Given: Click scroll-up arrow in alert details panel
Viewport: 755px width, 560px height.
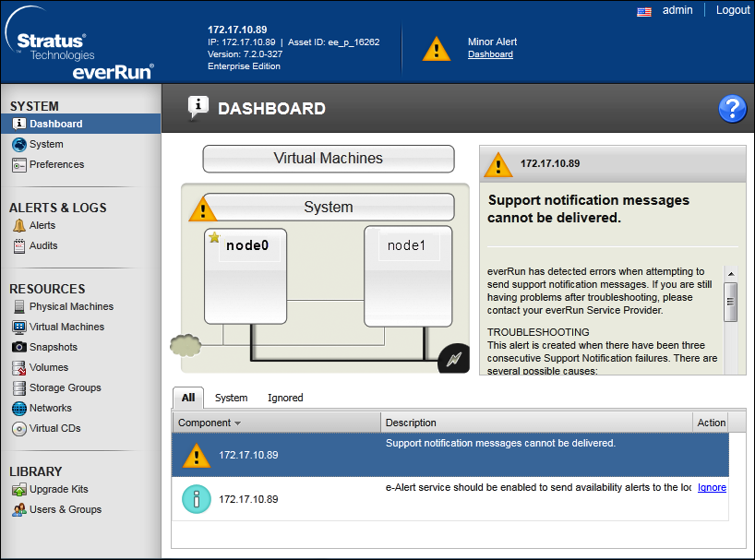Looking at the screenshot, I should tap(730, 273).
